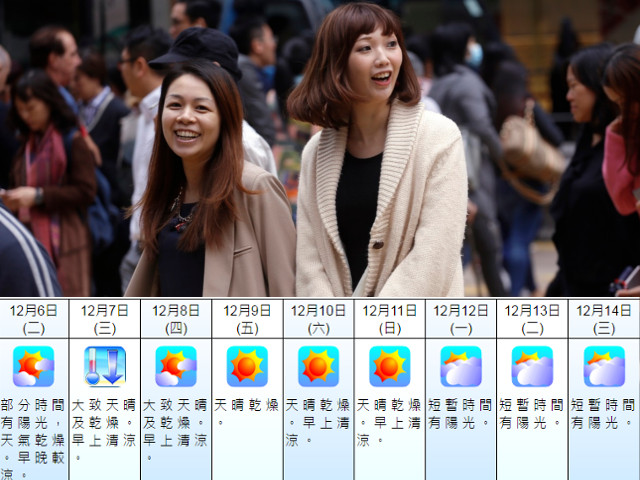Click the cloudy weather icon for 12月14日
Screen dimensions: 640x480
click(x=604, y=366)
